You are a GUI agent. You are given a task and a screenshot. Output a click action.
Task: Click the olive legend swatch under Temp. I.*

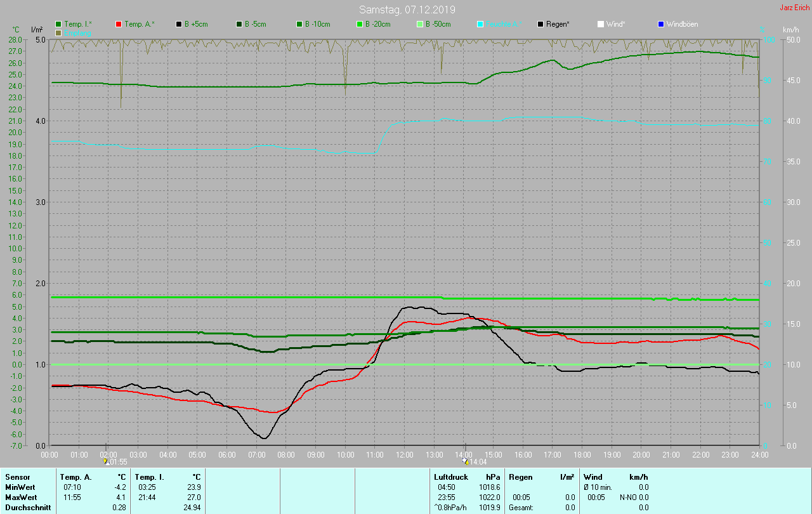pyautogui.click(x=58, y=32)
